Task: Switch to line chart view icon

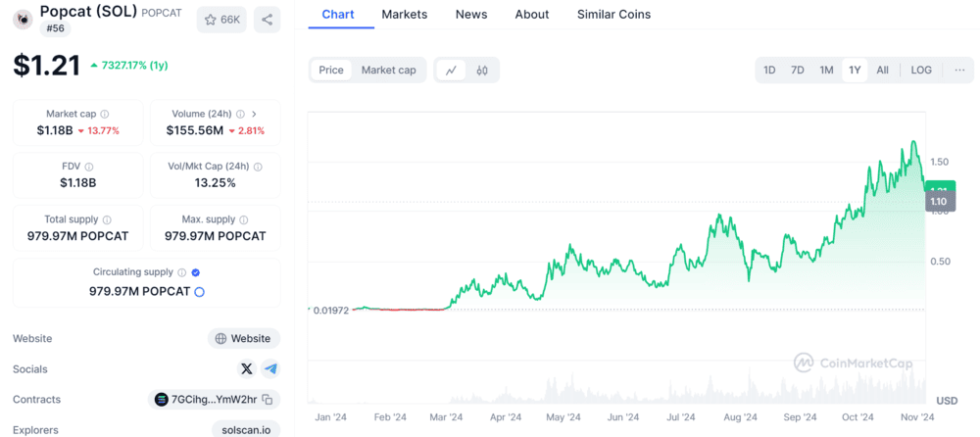Action: (451, 70)
